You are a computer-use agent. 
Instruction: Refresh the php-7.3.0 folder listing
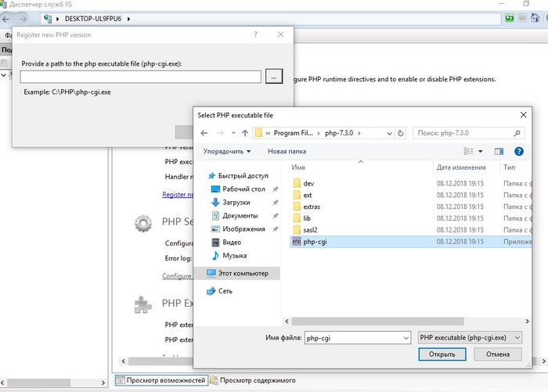pos(401,133)
